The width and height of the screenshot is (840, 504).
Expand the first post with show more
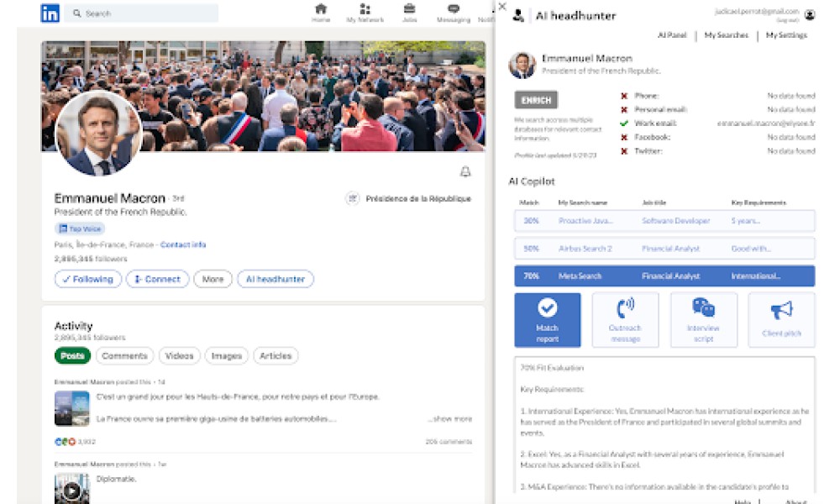point(450,419)
